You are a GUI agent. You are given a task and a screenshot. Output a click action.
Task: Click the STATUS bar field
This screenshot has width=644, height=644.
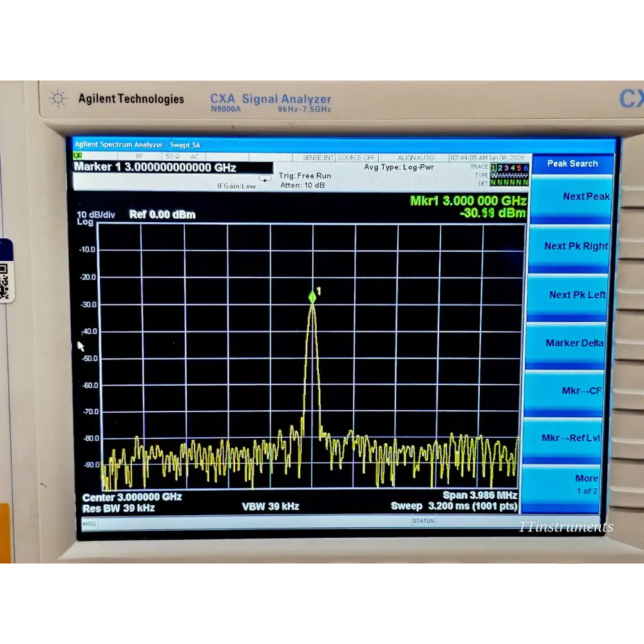[423, 521]
